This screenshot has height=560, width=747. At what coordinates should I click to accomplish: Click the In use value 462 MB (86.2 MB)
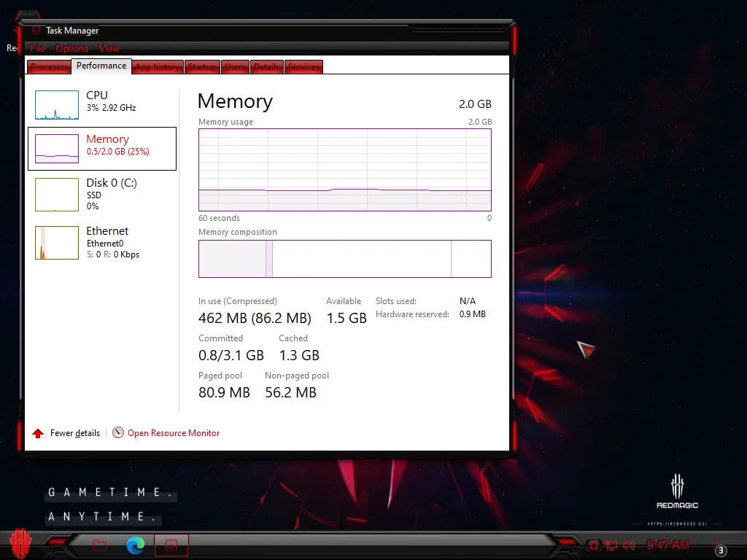[255, 318]
